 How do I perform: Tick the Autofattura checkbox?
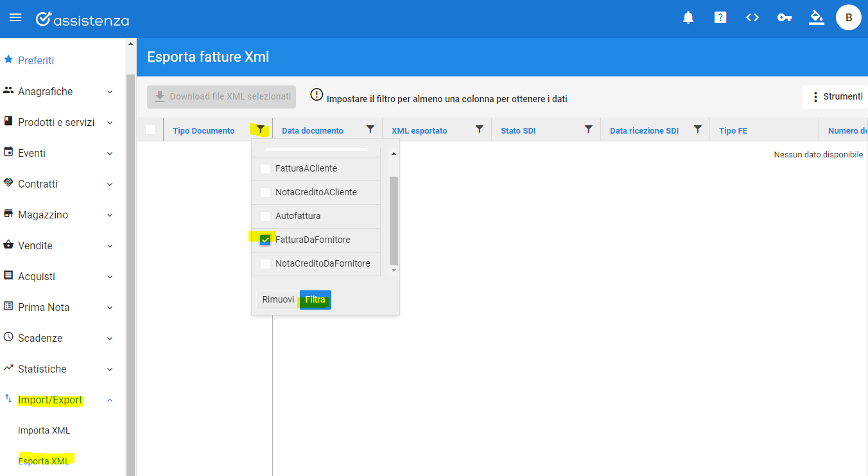[265, 216]
